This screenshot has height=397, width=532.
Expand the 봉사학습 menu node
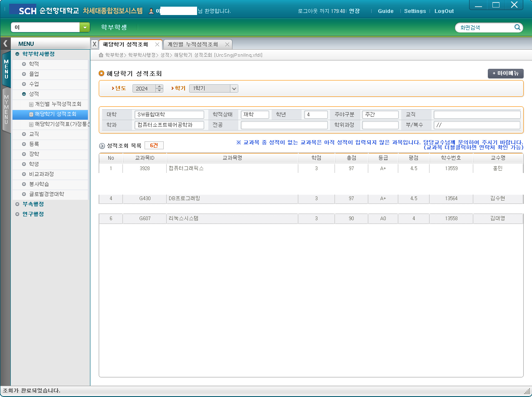point(24,184)
